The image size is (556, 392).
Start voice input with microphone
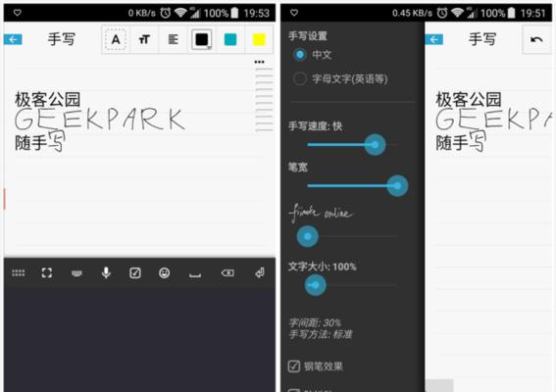[x=106, y=272]
